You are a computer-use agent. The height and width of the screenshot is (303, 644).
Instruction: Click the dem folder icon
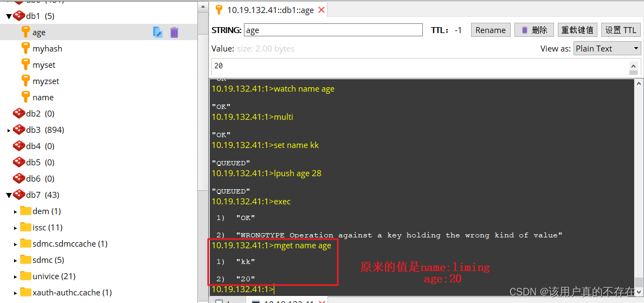pos(26,211)
